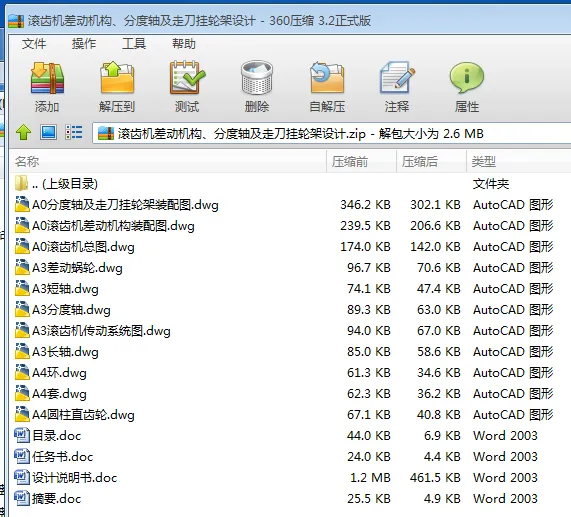This screenshot has height=517, width=571.
Task: Click Word 2003 type of 摘要.doc
Action: coord(505,498)
